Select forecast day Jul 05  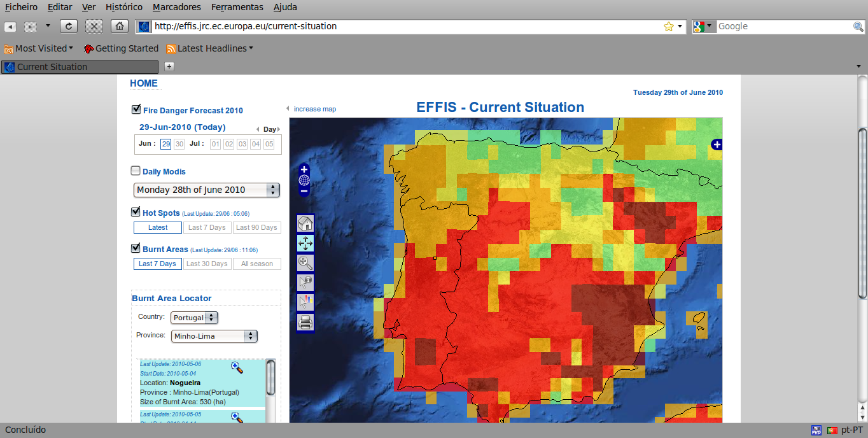tap(269, 145)
